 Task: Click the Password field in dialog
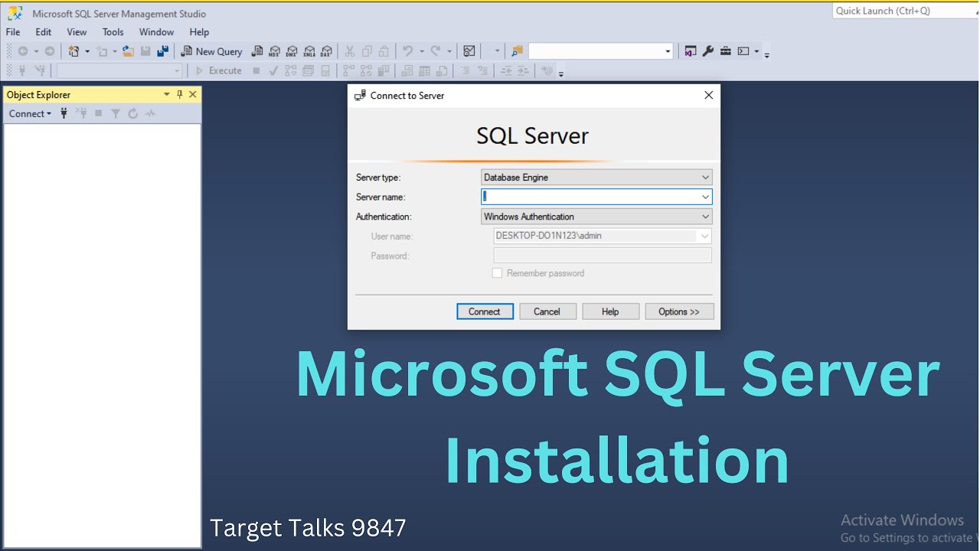coord(603,256)
